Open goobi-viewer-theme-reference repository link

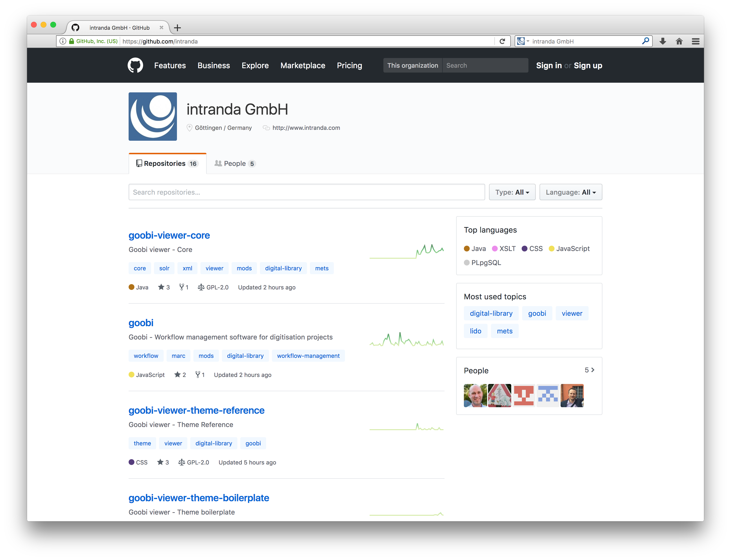197,410
